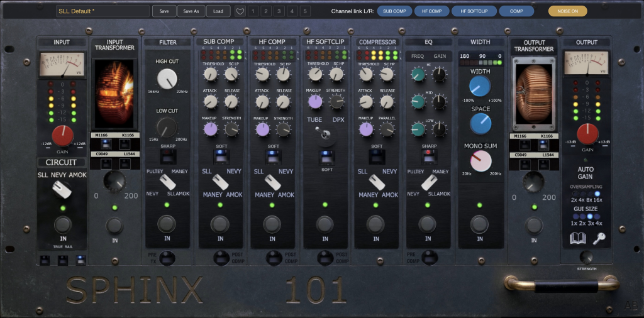644x318 pixels.
Task: Click the red Input GAIN knob
Action: (x=63, y=136)
